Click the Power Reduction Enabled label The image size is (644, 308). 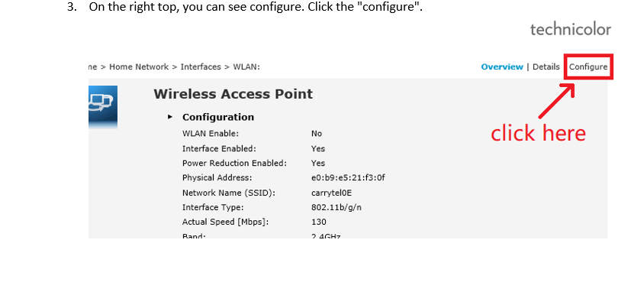pos(234,164)
